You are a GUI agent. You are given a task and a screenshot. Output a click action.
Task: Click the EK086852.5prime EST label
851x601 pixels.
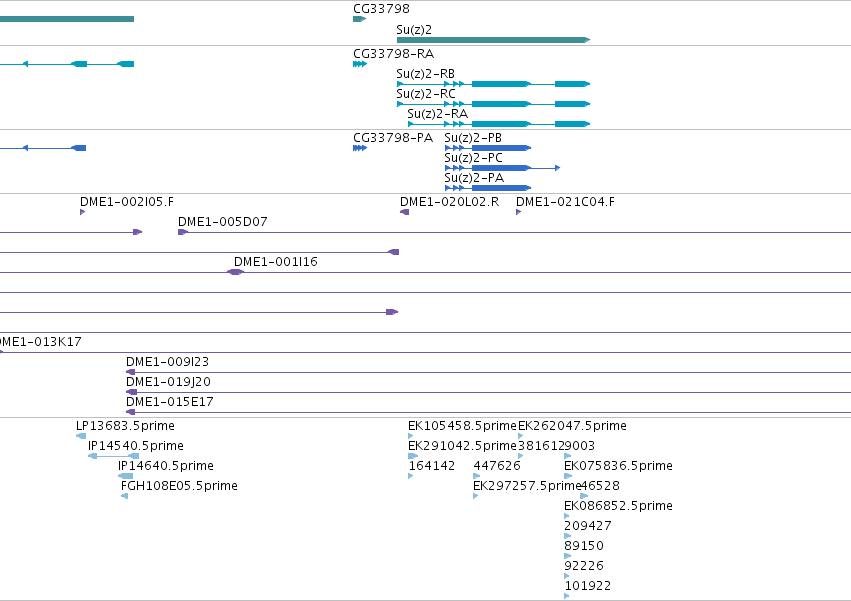pyautogui.click(x=618, y=507)
